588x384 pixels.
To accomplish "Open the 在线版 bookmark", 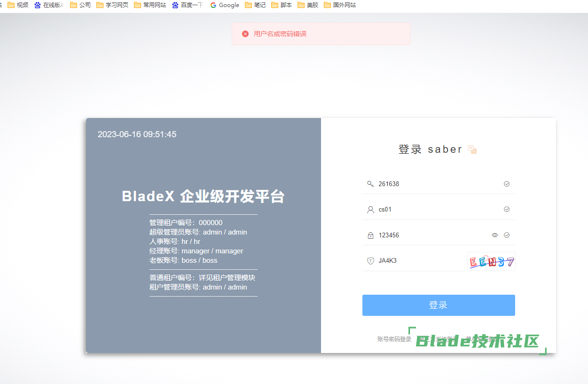I will [x=49, y=5].
